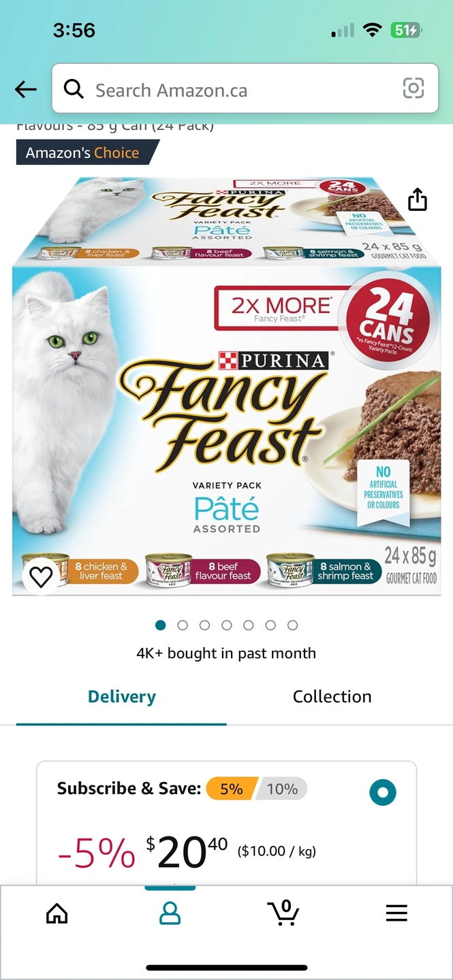Tap the back arrow icon
Image resolution: width=453 pixels, height=980 pixels.
click(26, 89)
